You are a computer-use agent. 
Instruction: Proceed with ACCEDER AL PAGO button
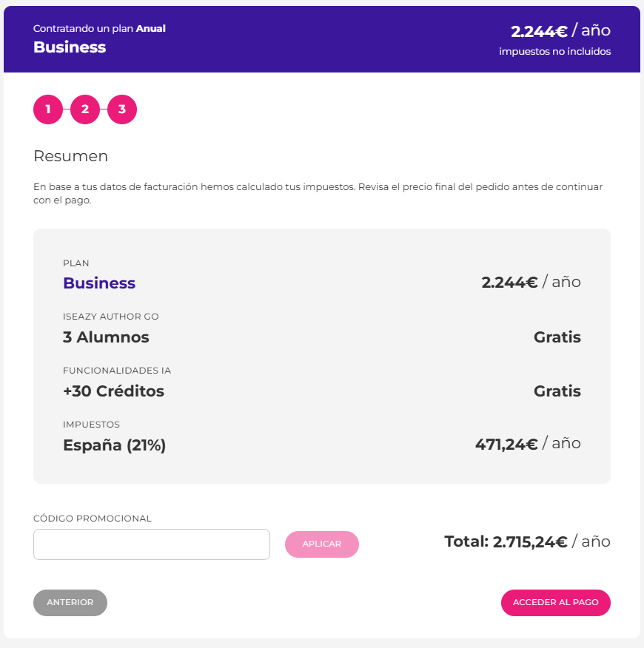pyautogui.click(x=555, y=603)
